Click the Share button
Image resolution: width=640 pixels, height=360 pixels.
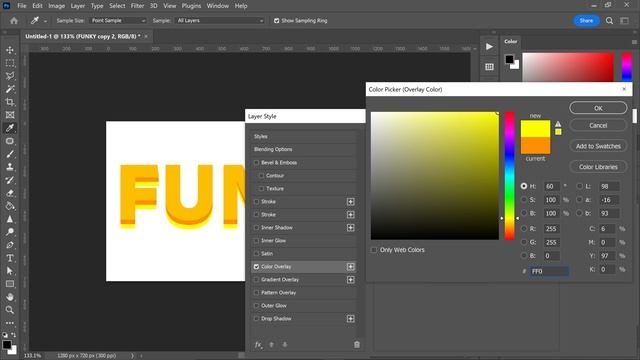pos(586,20)
